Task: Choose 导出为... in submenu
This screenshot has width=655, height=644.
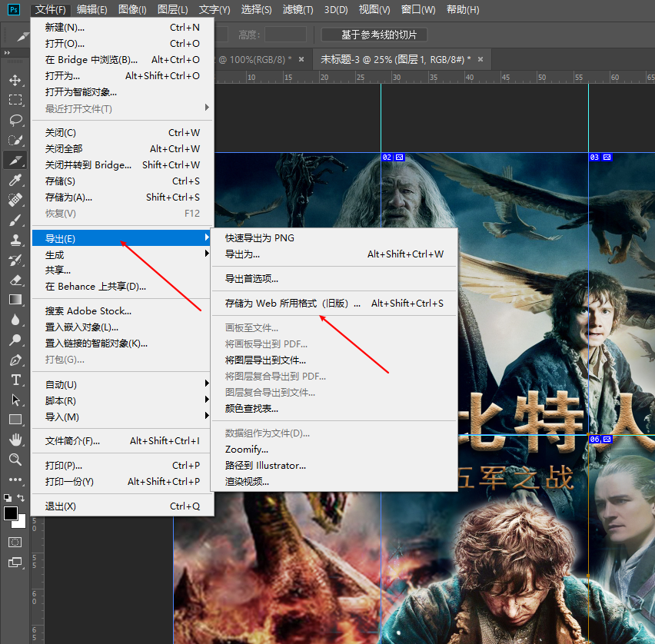Action: point(334,254)
